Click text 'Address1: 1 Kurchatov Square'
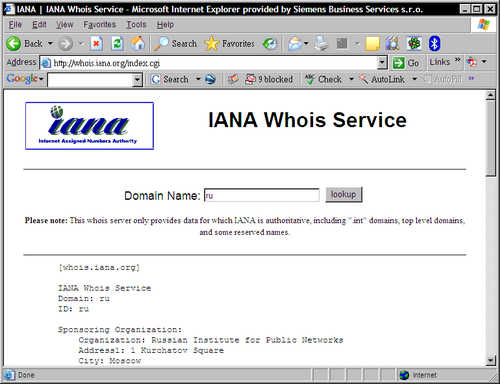500x384 pixels. click(151, 350)
